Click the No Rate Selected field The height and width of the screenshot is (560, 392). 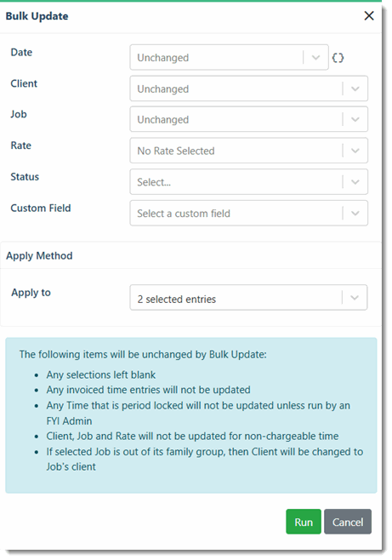pyautogui.click(x=248, y=151)
